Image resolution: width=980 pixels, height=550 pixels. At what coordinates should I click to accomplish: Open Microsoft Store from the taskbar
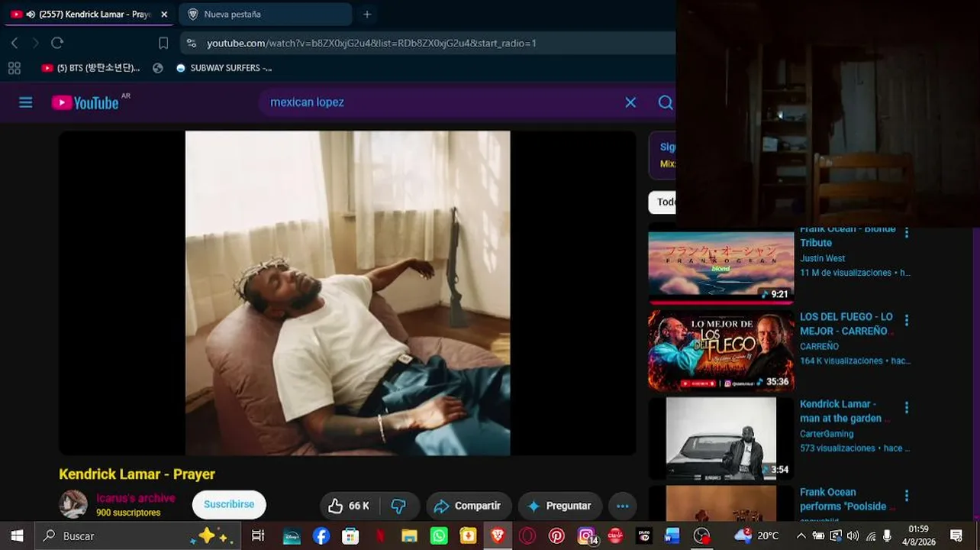pos(350,536)
